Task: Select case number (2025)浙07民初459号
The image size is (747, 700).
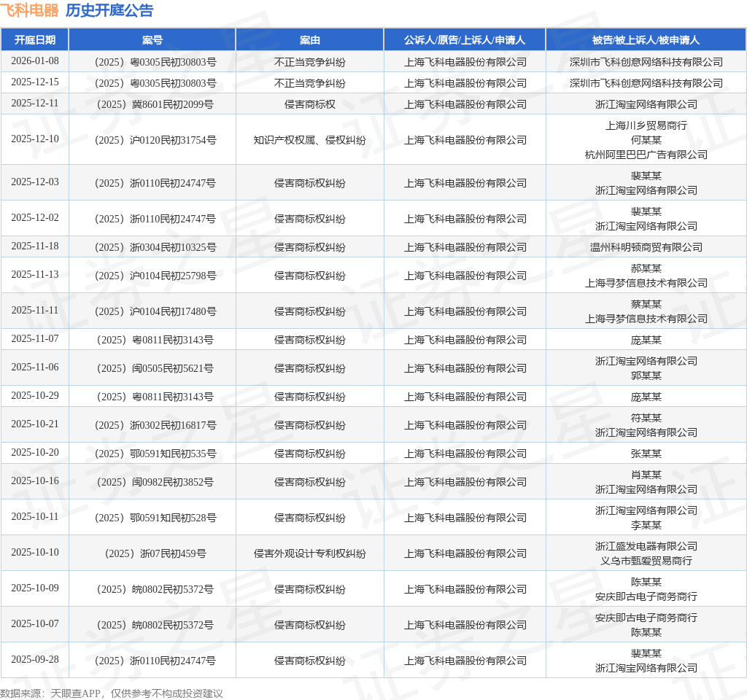Action: point(155,553)
